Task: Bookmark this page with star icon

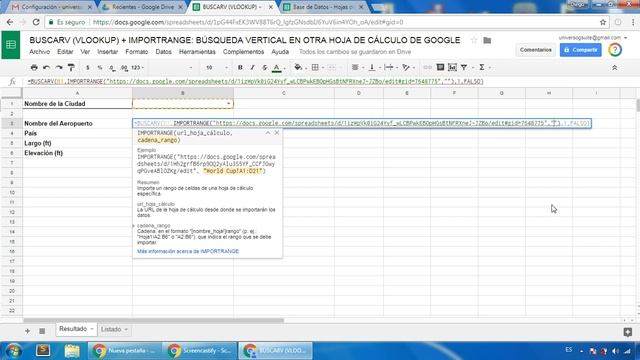Action: pyautogui.click(x=603, y=22)
